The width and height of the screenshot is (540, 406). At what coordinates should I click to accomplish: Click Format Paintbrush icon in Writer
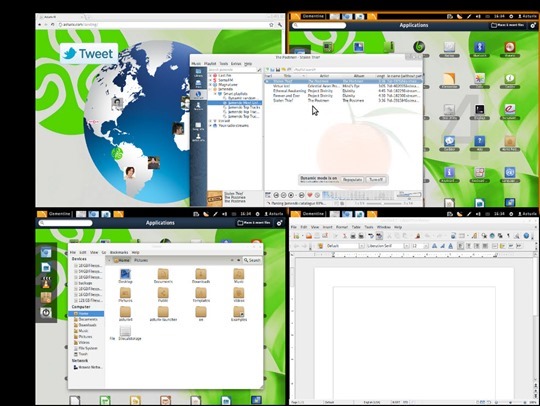(x=418, y=236)
